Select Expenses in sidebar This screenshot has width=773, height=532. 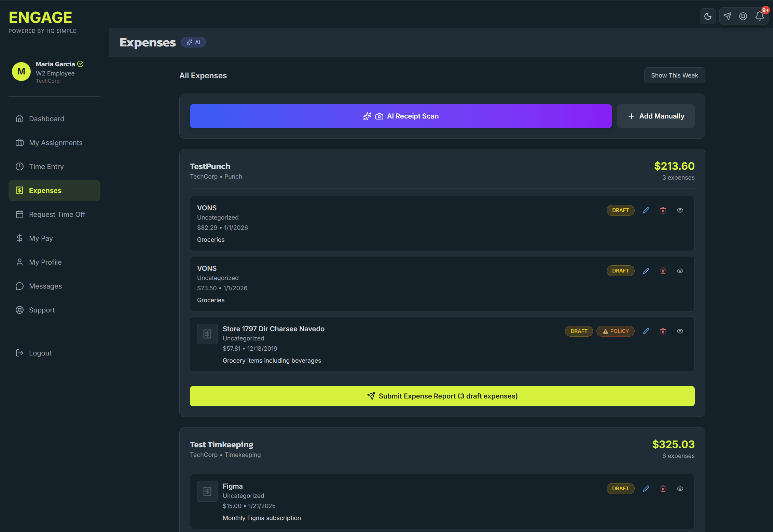pos(54,191)
